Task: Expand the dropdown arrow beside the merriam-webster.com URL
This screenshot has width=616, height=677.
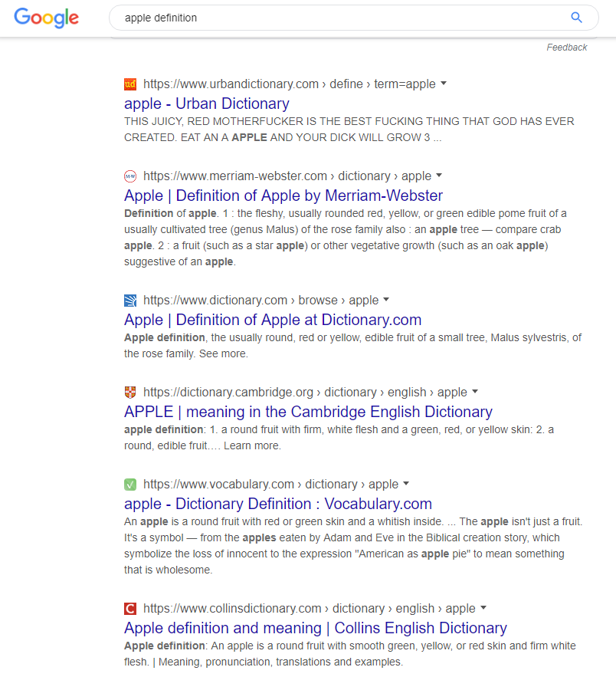Action: pyautogui.click(x=439, y=176)
